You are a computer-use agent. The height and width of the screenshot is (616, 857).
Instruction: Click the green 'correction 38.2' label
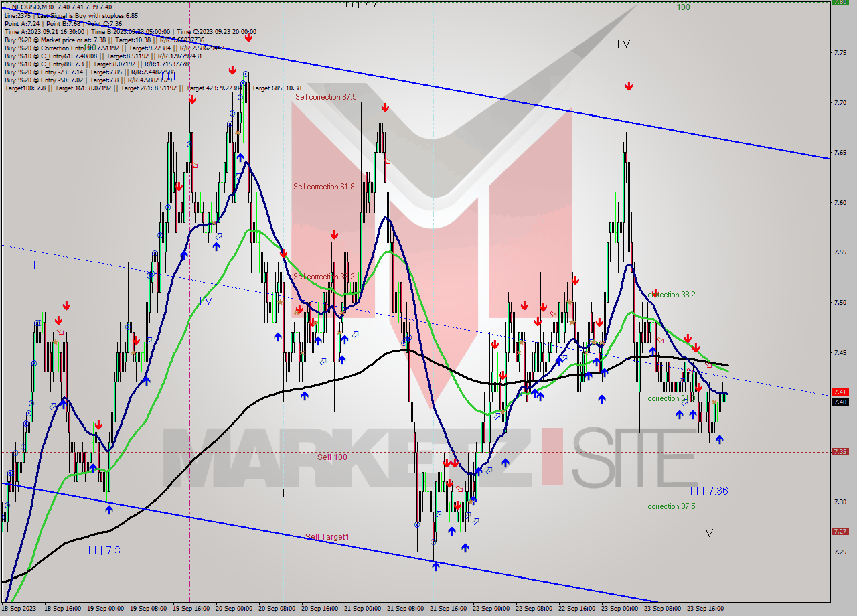(x=672, y=295)
